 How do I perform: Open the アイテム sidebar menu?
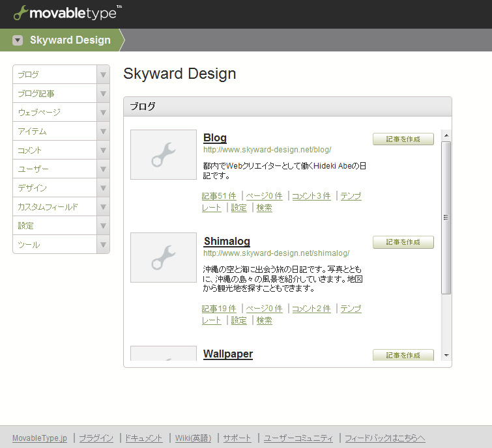[55, 131]
